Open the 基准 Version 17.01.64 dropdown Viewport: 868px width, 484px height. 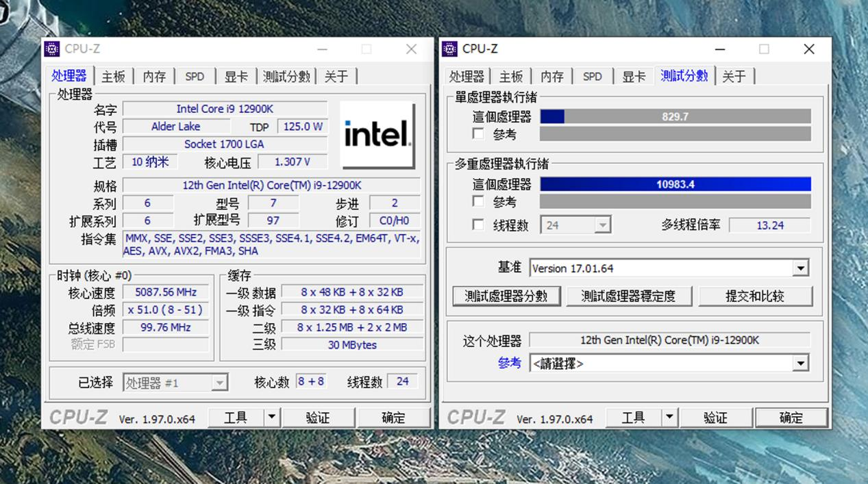tap(800, 268)
